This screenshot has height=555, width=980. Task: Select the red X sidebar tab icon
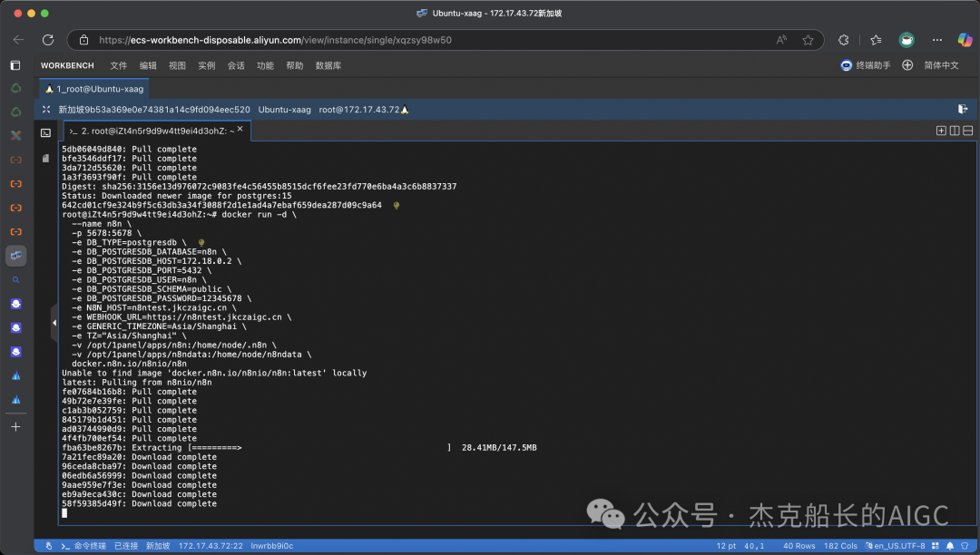tap(16, 135)
